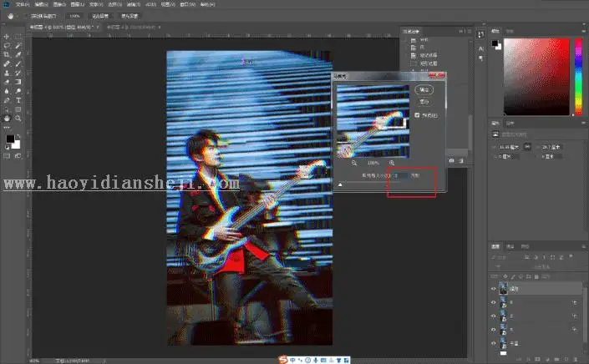Click the hue spectrum strip in Color panel
This screenshot has height=364, width=589.
tap(578, 77)
